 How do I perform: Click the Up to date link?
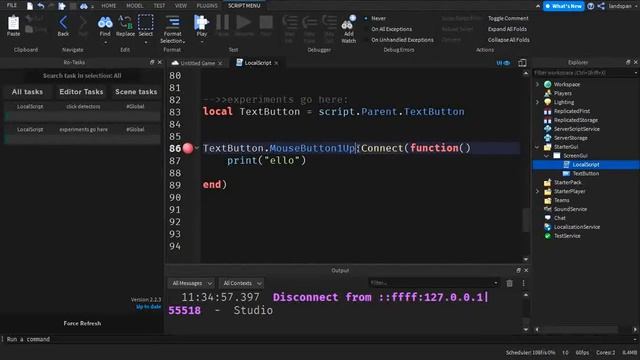[148, 307]
